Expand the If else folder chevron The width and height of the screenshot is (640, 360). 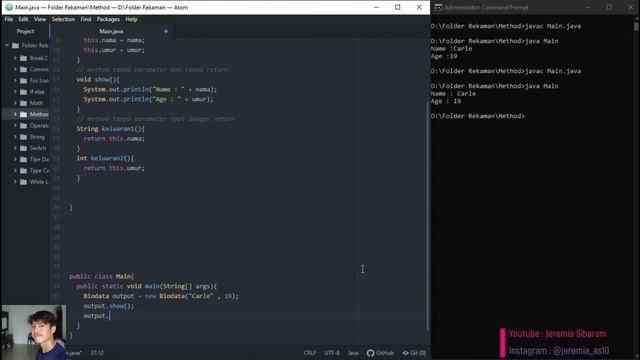[x=15, y=92]
